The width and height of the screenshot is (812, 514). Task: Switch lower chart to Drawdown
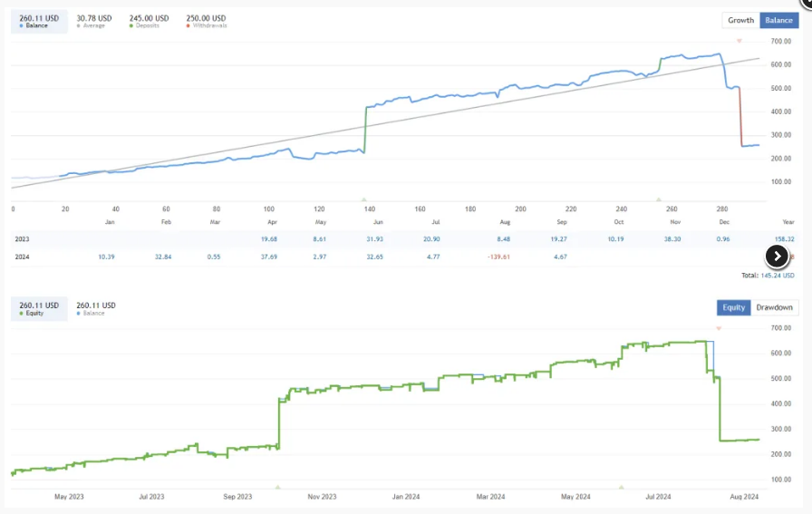click(774, 307)
